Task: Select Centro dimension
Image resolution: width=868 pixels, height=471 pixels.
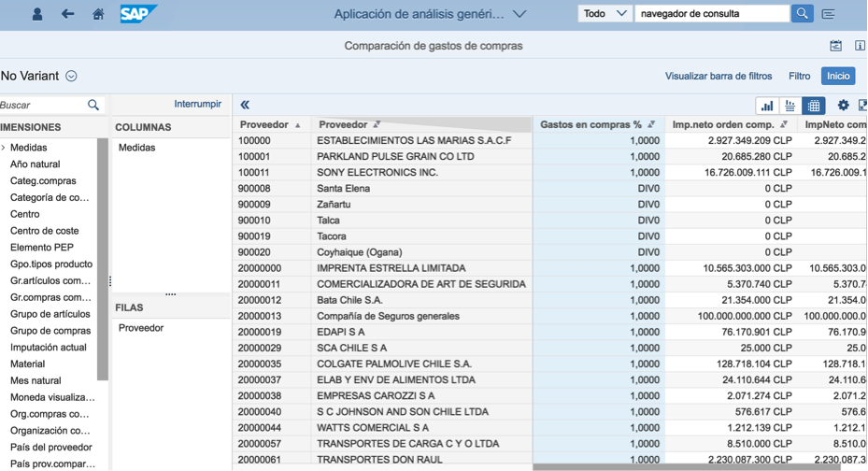Action: pyautogui.click(x=24, y=214)
